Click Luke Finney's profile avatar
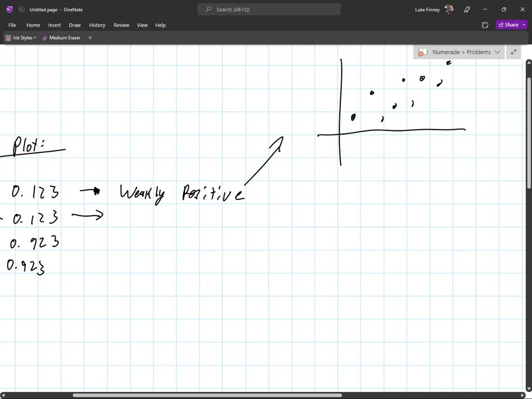 [x=448, y=9]
